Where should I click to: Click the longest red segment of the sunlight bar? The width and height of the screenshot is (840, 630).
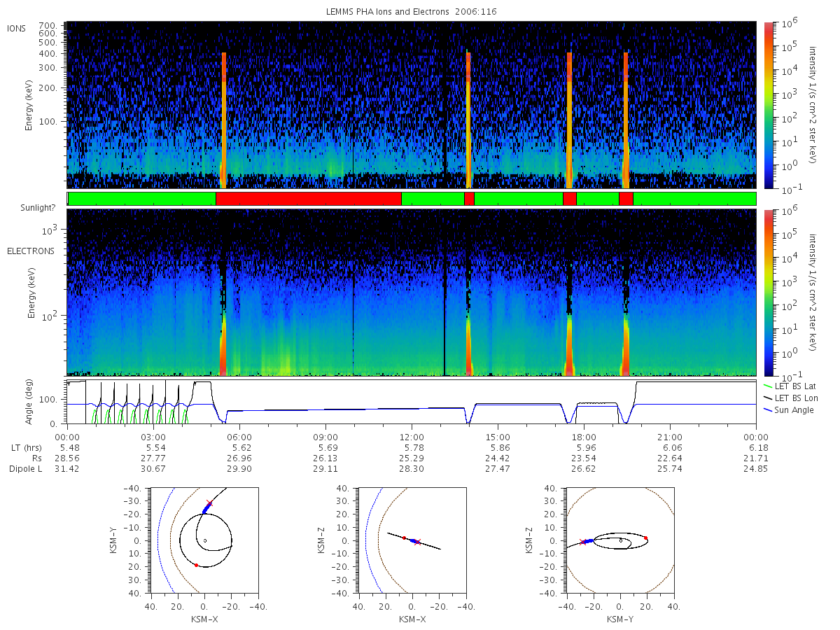click(309, 199)
